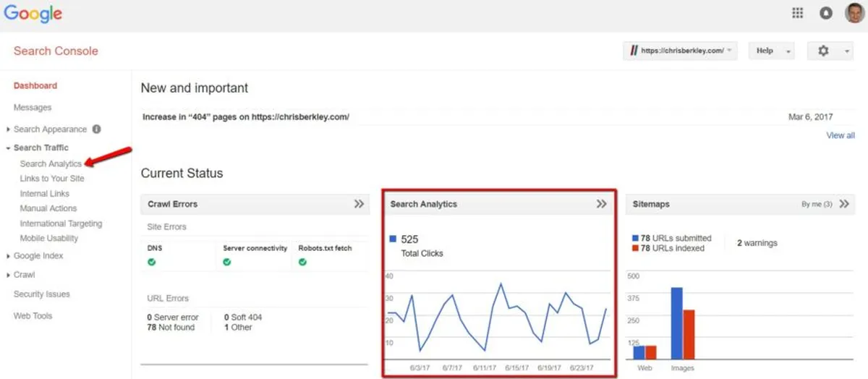Open the increase in 404 pages message
Viewport: 868px width, 379px height.
246,116
